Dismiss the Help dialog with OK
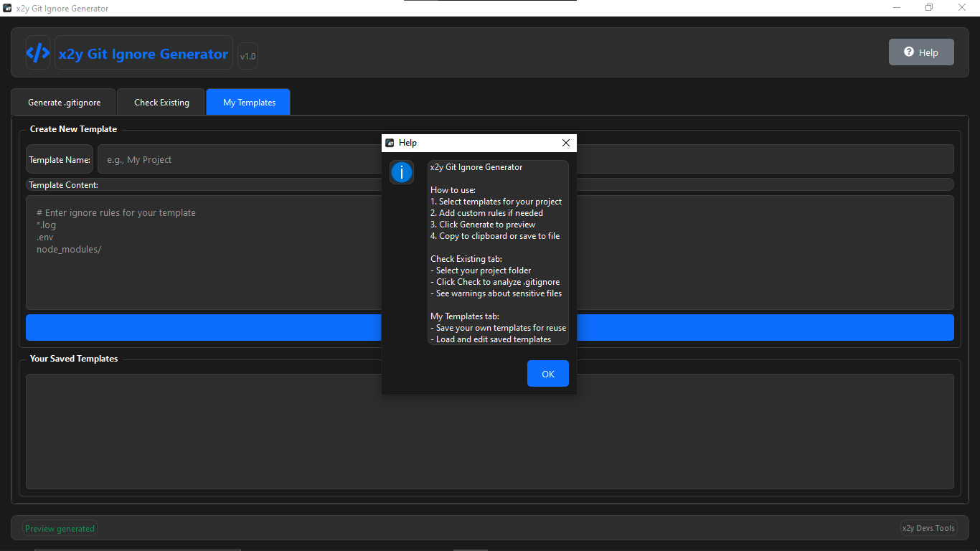This screenshot has width=980, height=551. 547,373
